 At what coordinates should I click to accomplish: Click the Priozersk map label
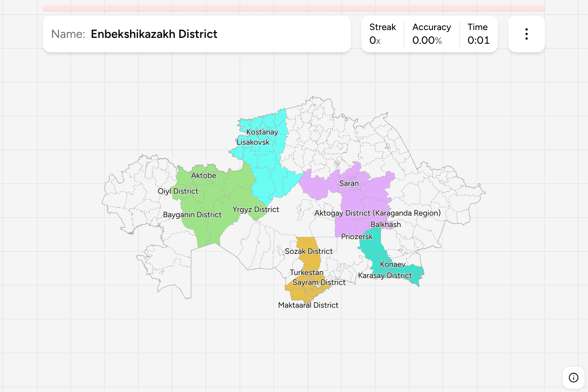pos(357,237)
